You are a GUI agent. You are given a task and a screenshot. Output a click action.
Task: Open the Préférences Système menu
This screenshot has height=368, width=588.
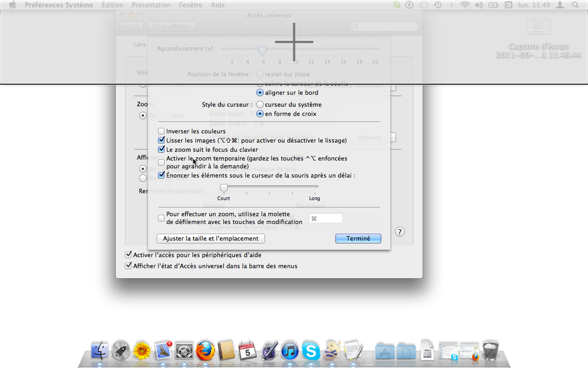click(x=59, y=5)
